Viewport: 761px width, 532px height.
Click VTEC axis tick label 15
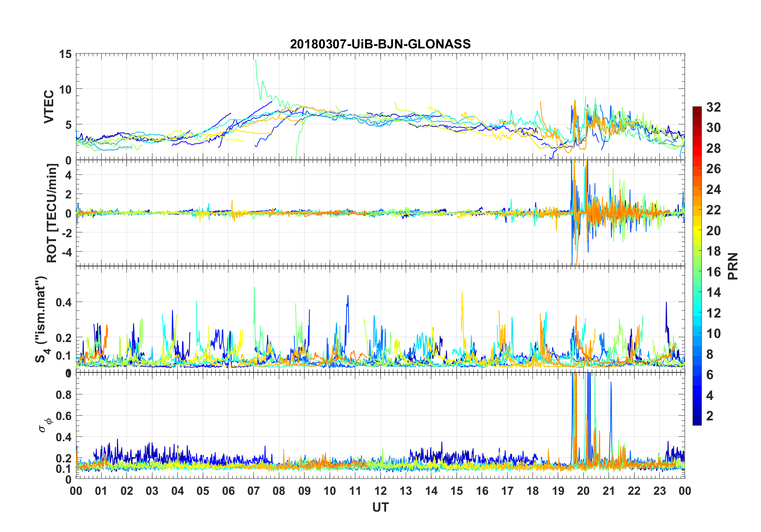65,54
